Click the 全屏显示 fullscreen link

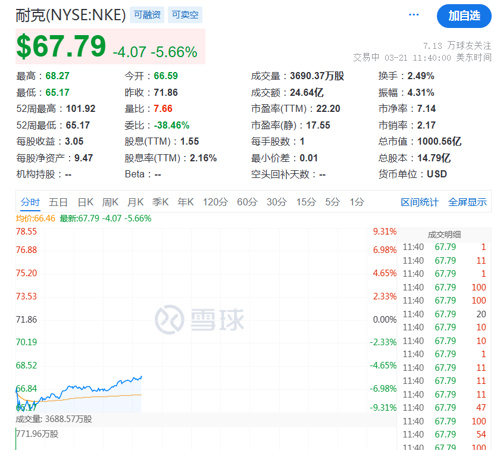pyautogui.click(x=467, y=202)
